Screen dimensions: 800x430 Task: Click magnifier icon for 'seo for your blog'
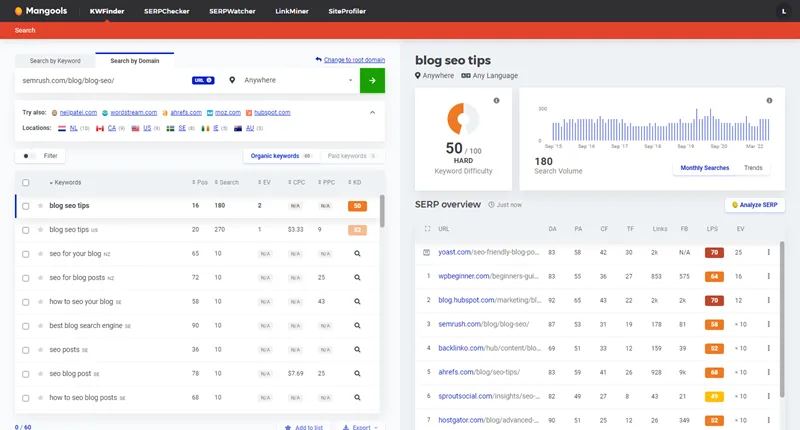[x=357, y=254]
